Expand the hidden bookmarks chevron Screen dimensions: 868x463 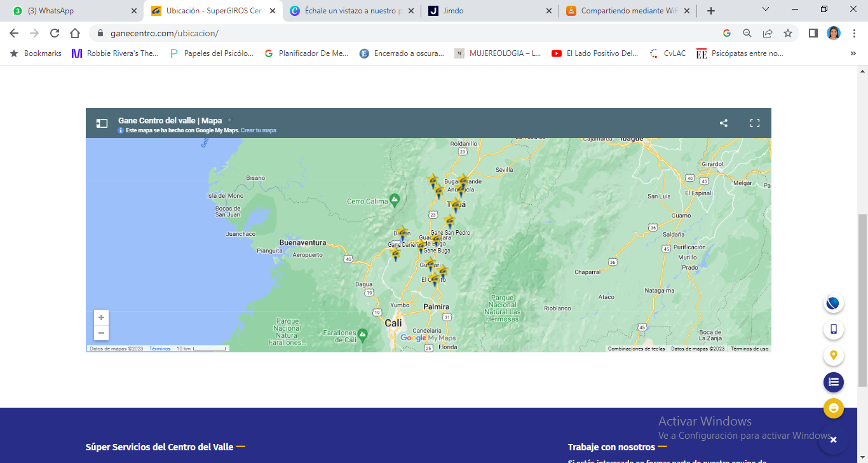coord(853,53)
